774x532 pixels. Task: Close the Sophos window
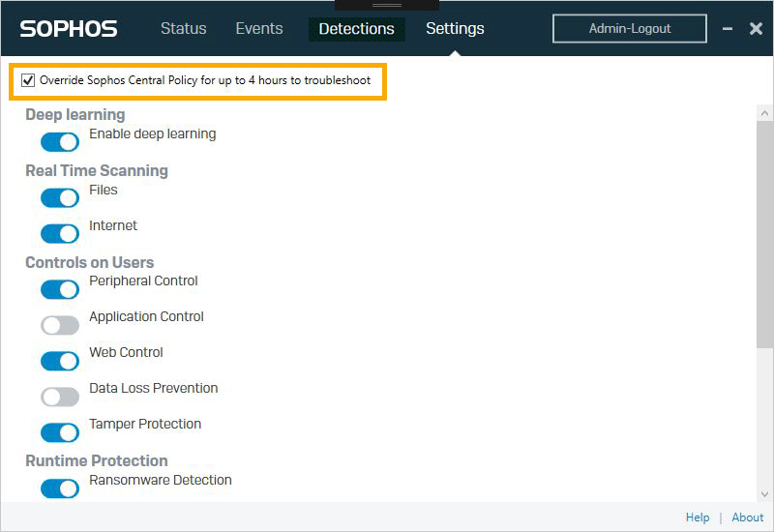tap(756, 29)
